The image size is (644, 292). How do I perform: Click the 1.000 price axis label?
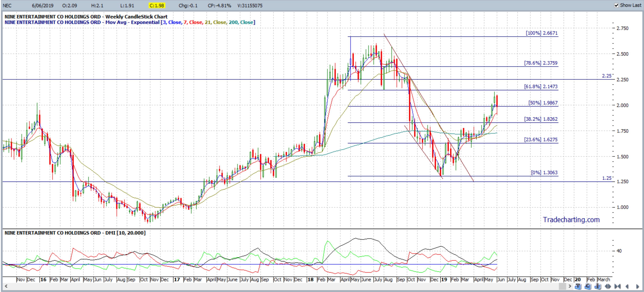click(622, 207)
